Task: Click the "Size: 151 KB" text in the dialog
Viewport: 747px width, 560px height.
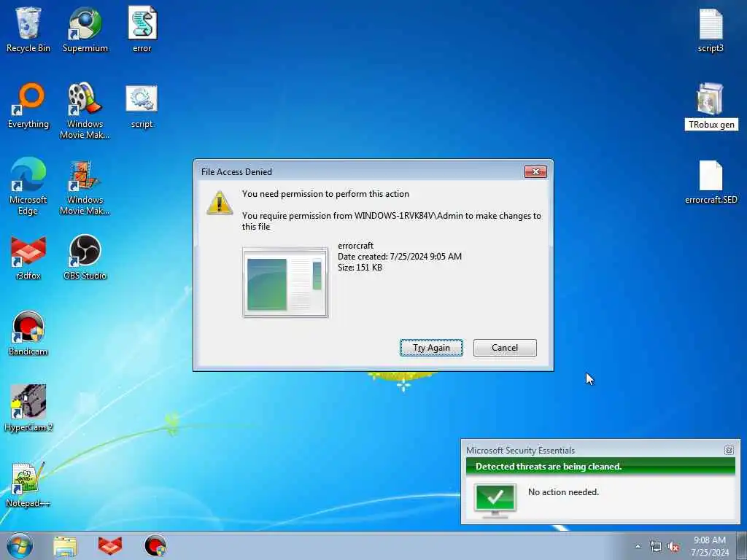Action: point(360,268)
